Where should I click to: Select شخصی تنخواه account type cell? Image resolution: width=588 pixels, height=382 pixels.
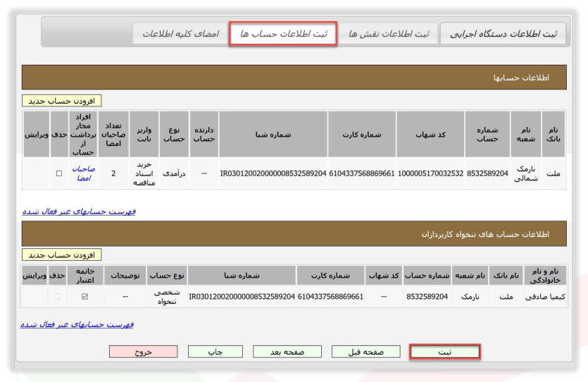(x=167, y=297)
